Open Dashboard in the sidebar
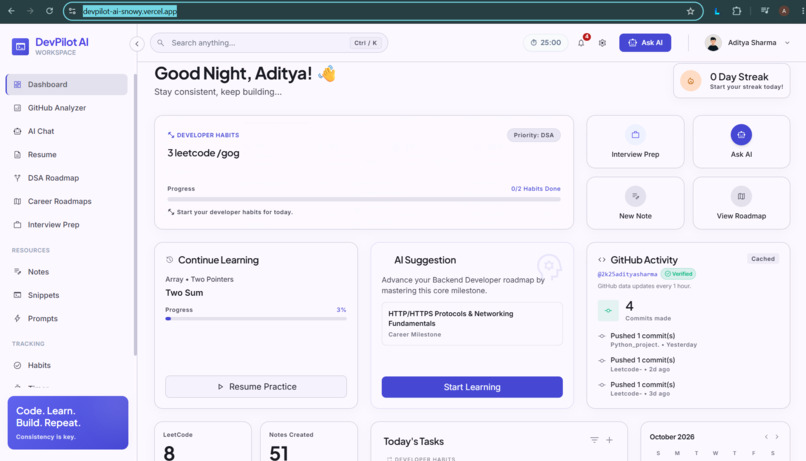Viewport: 806px width, 461px height. pyautogui.click(x=67, y=84)
